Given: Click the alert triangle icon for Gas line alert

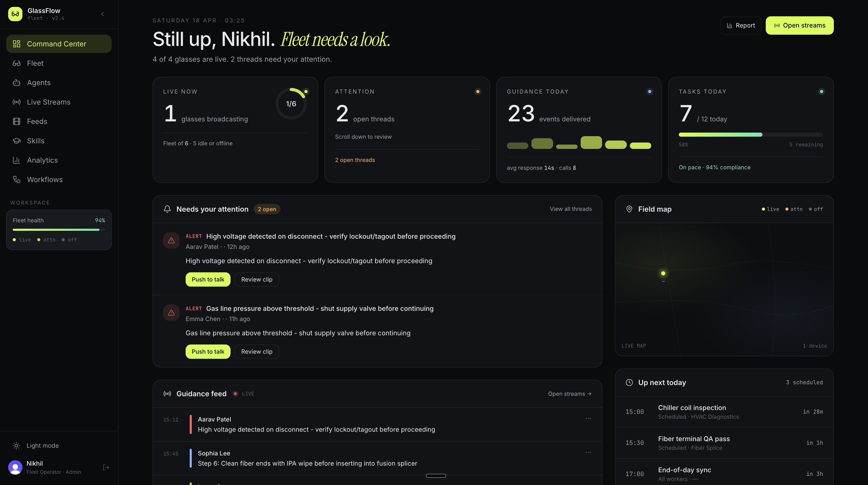Looking at the screenshot, I should tap(171, 313).
